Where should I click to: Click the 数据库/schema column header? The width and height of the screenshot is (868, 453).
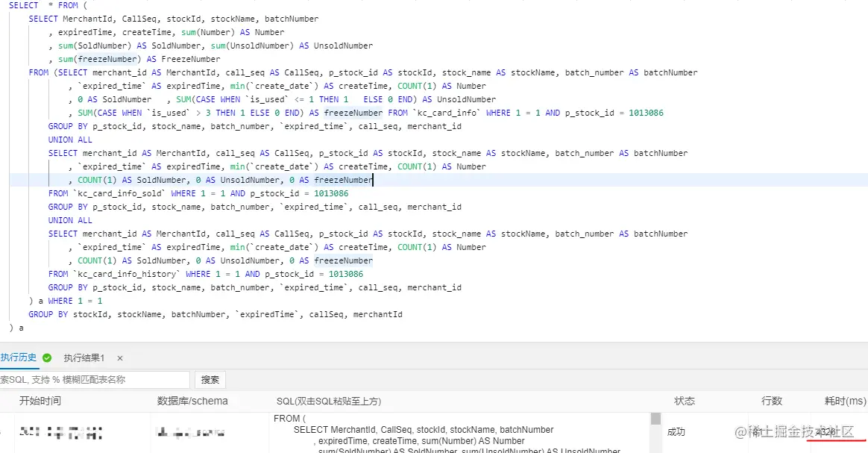pos(192,401)
